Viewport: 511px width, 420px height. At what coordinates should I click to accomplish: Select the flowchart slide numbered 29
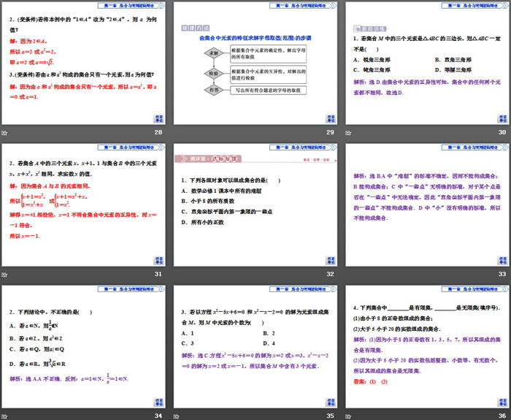pyautogui.click(x=255, y=64)
